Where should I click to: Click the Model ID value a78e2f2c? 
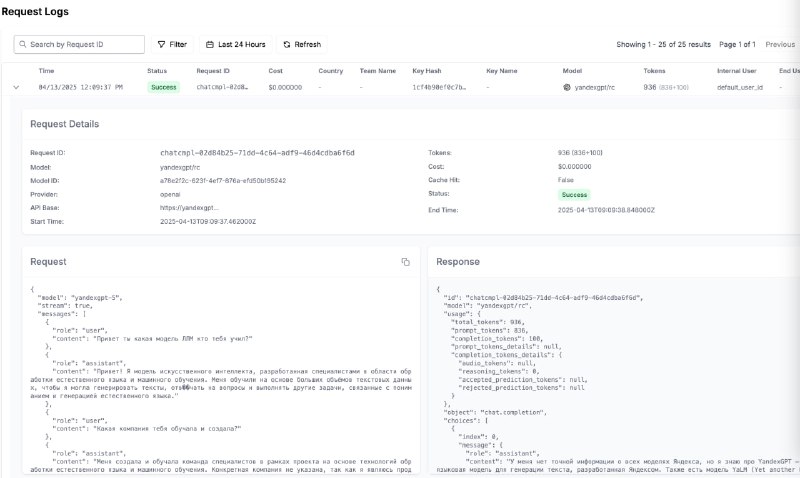click(x=222, y=181)
